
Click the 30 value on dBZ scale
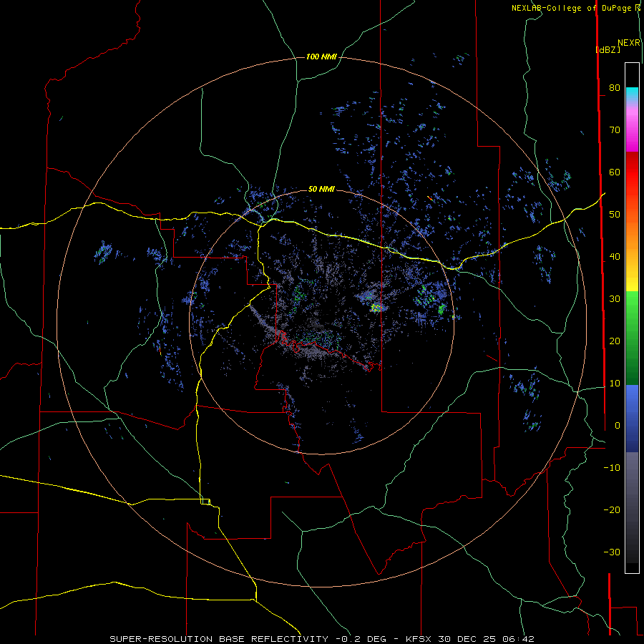(x=615, y=299)
